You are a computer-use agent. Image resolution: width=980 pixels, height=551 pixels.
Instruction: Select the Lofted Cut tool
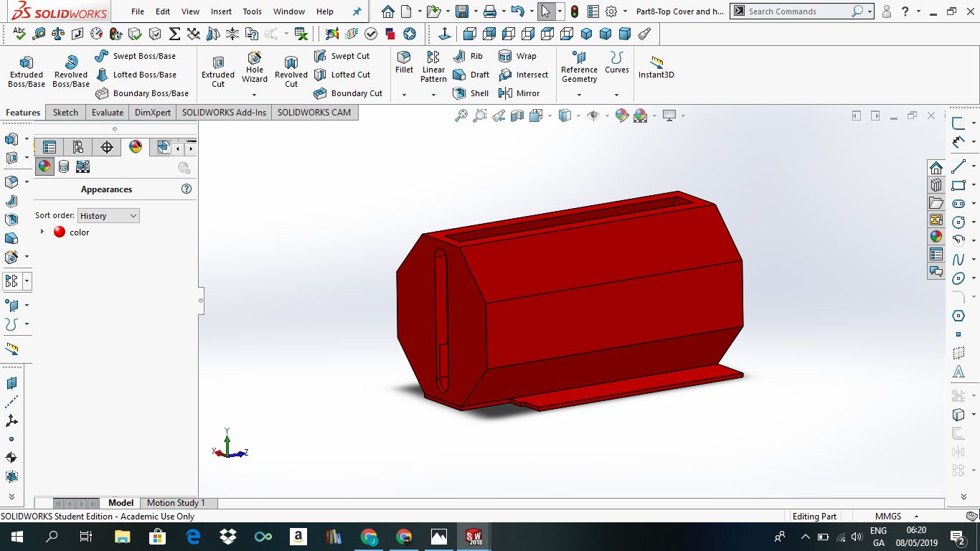click(342, 75)
